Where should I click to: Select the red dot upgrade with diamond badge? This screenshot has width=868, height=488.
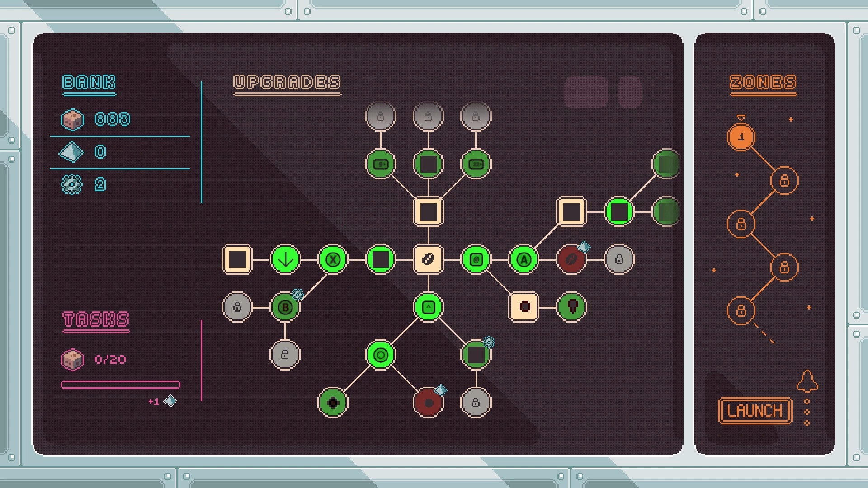(428, 403)
